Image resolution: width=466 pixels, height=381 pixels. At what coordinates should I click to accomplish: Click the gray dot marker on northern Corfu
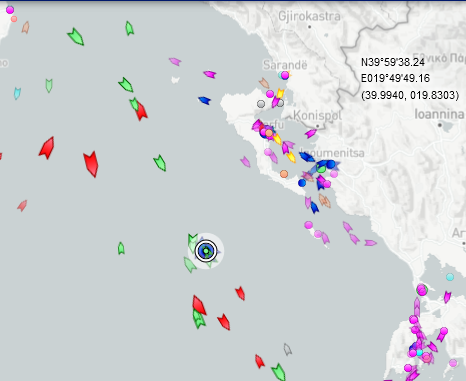pos(261,104)
